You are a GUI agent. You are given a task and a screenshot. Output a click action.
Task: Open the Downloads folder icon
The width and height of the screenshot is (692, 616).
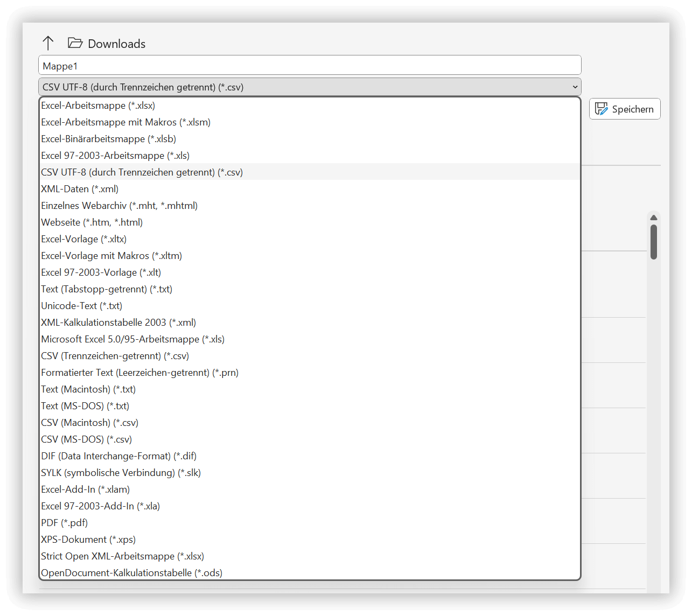(75, 43)
